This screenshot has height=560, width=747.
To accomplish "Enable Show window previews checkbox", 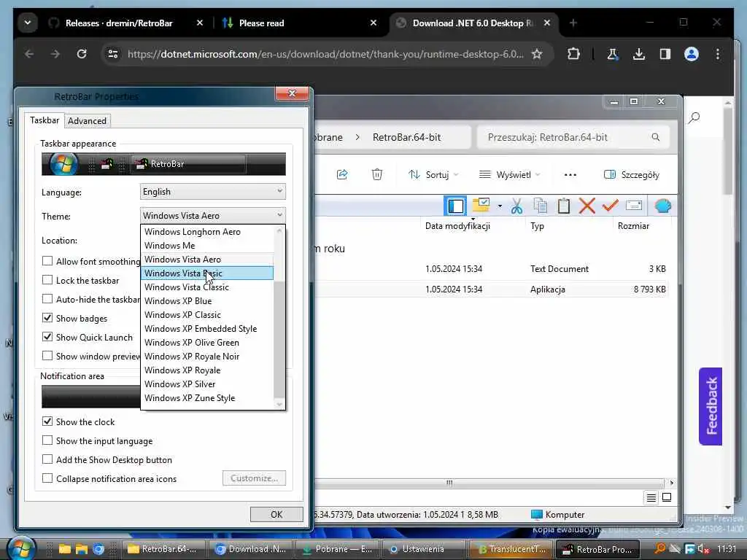I will coord(47,356).
